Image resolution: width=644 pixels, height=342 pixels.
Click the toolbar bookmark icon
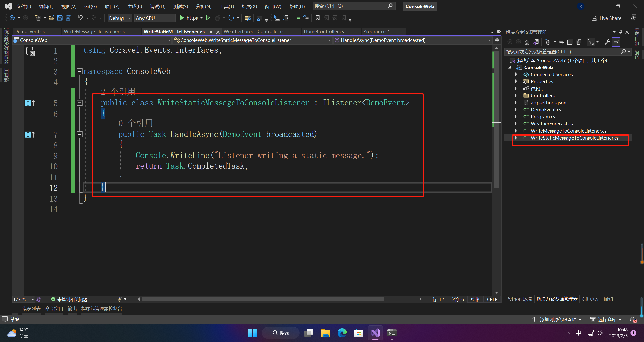317,18
